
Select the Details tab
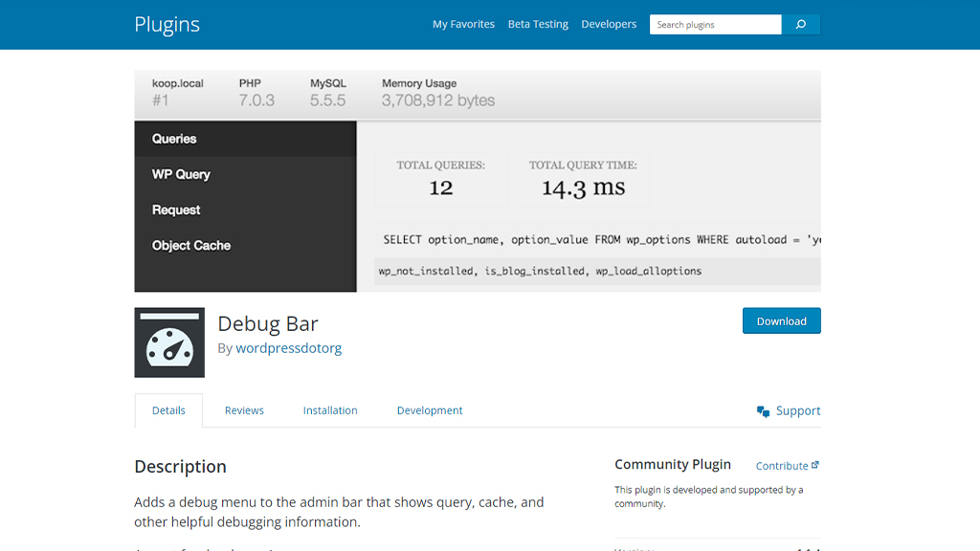pos(168,409)
